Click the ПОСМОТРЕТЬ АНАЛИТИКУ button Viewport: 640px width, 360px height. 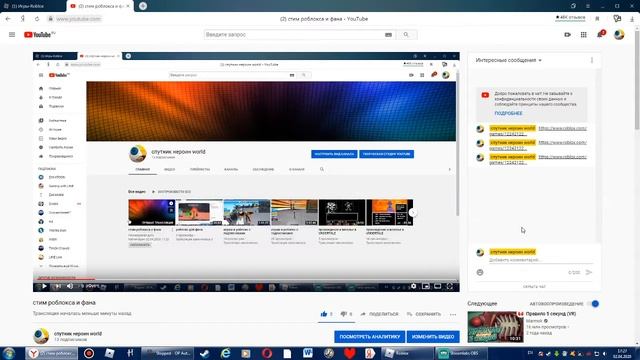point(370,337)
